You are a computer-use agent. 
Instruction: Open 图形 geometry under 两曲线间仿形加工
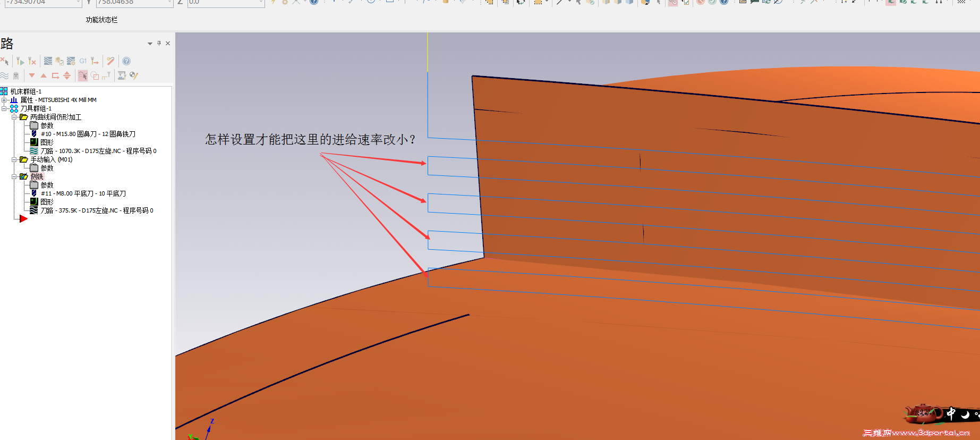(47, 142)
